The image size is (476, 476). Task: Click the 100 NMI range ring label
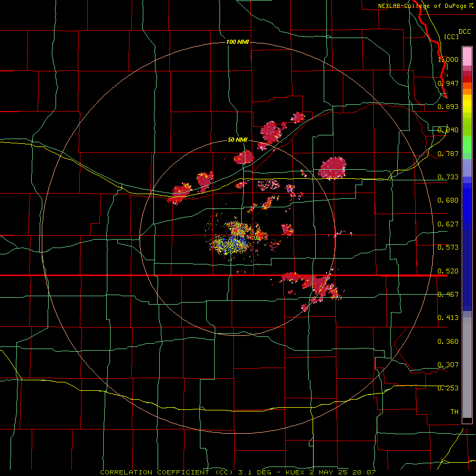click(237, 42)
